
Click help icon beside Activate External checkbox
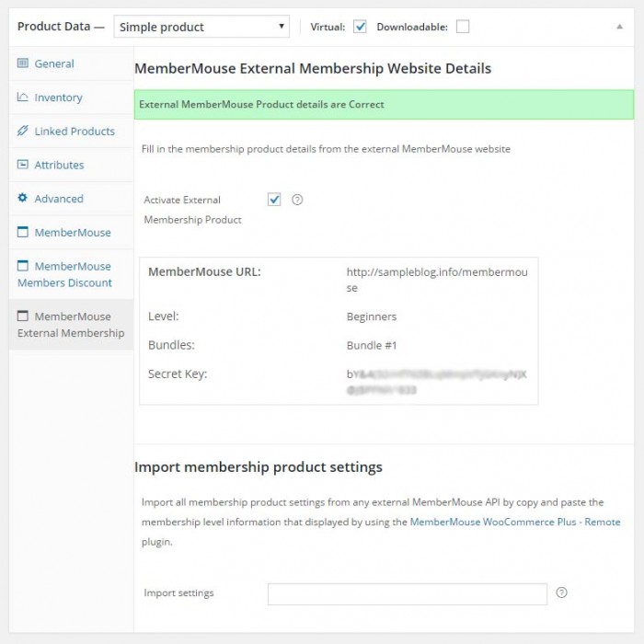(297, 200)
